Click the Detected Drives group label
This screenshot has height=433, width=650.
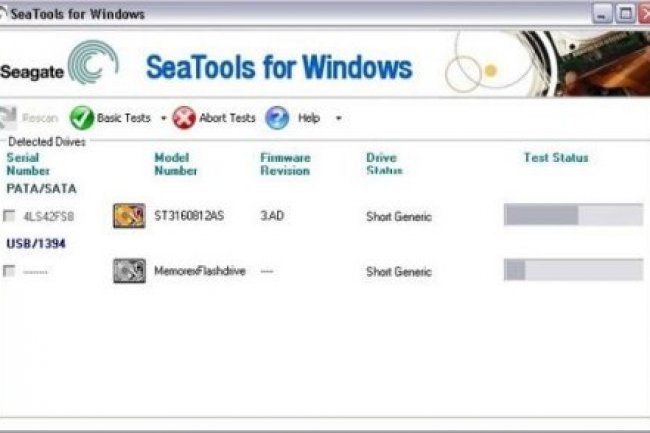click(x=47, y=142)
